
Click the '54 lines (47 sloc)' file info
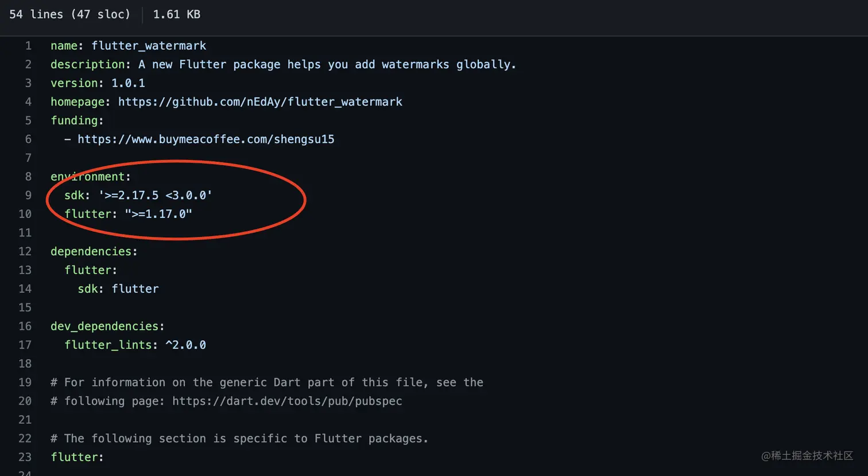tap(70, 14)
